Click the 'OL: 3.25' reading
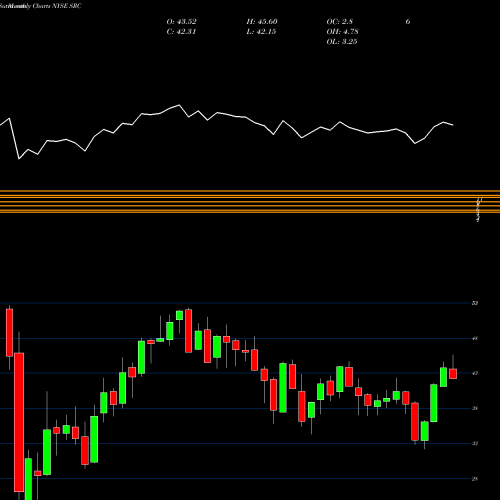This screenshot has width=500, height=500. [x=342, y=42]
